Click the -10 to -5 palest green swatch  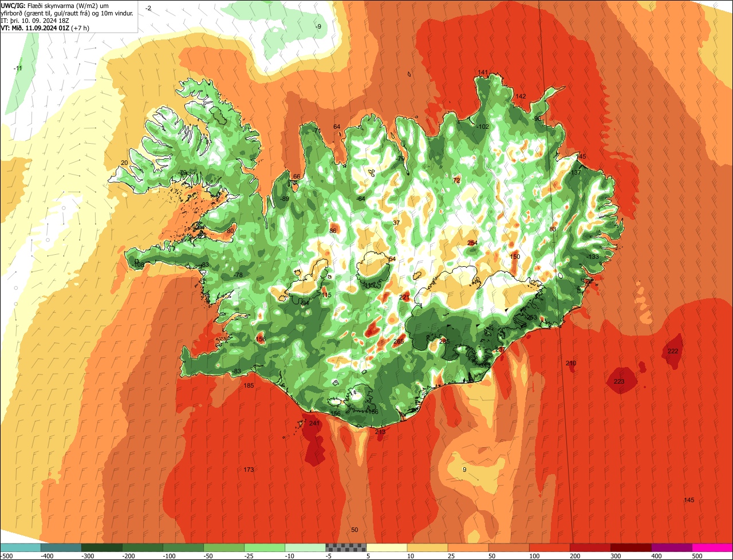305,547
